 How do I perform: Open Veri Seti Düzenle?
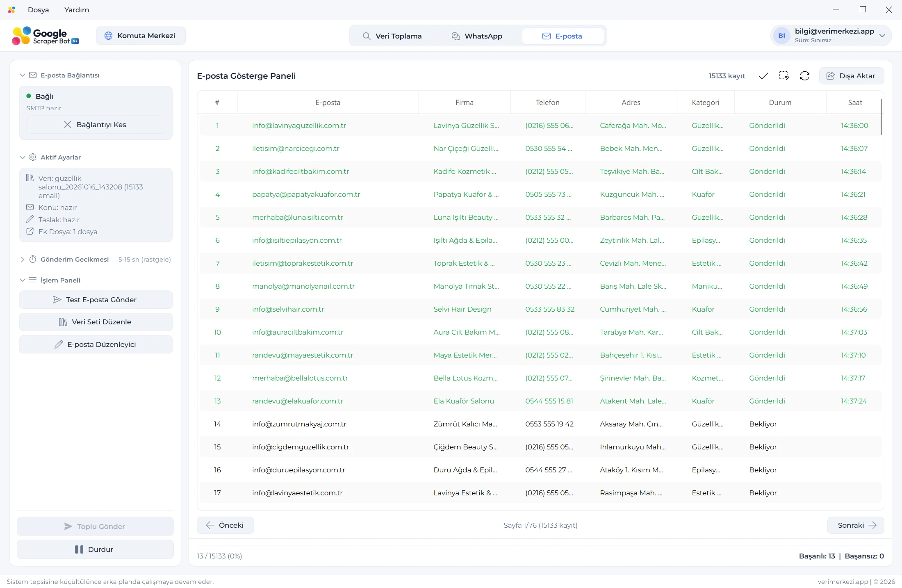coord(96,322)
